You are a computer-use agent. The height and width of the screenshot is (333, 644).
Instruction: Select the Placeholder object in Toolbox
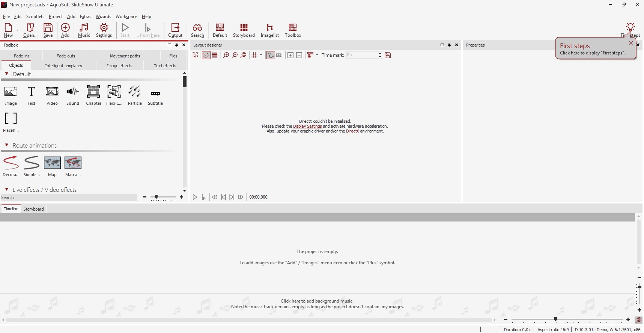click(11, 122)
